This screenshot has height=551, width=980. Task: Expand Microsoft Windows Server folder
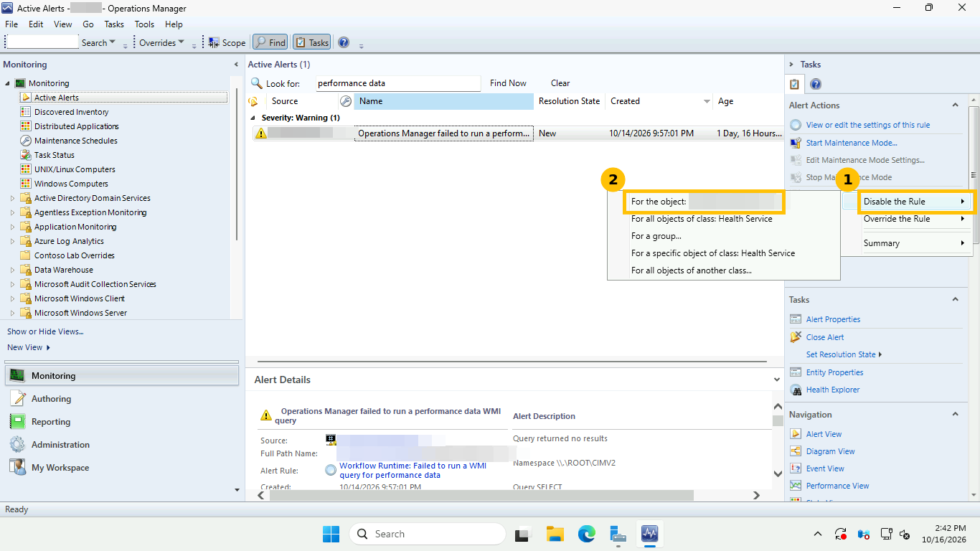12,313
